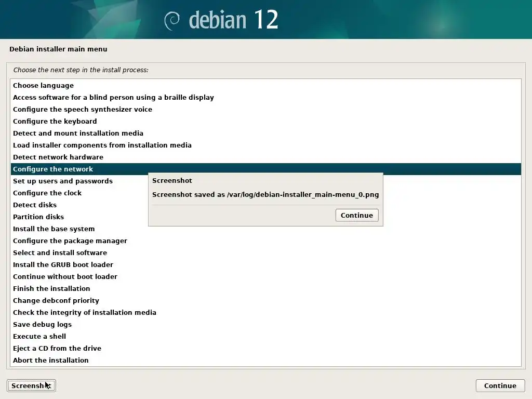Click the Debian swirl logo in banner
Screen dimensions: 532x399
pos(172,21)
